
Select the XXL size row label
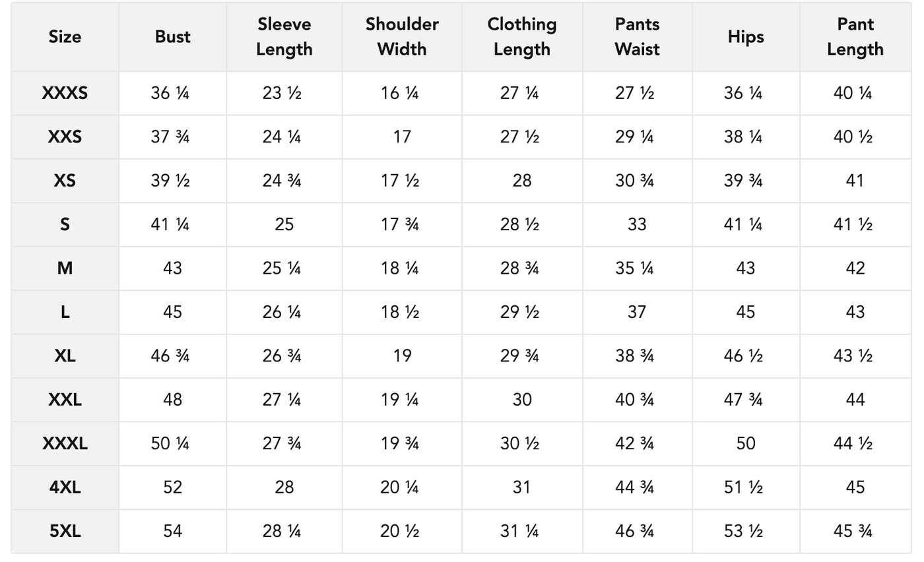65,400
